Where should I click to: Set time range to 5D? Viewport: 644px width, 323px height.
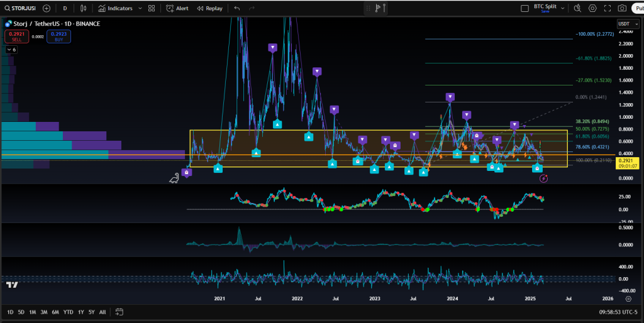(21, 312)
